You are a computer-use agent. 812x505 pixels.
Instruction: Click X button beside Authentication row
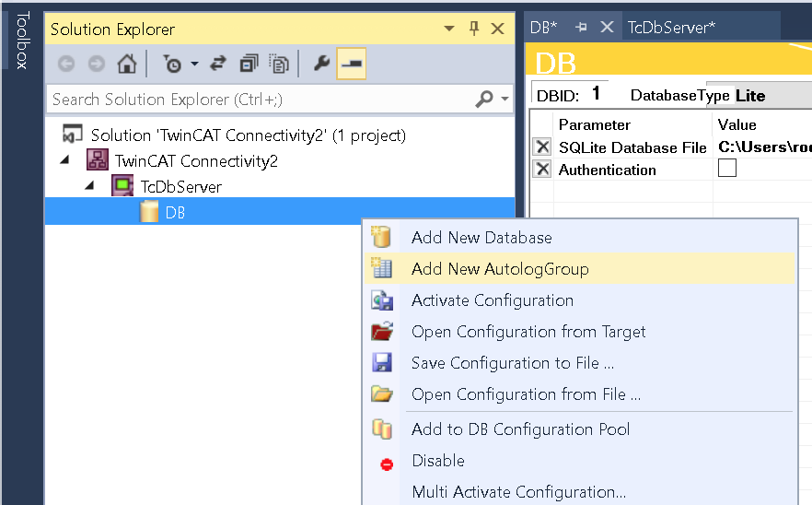click(x=542, y=169)
